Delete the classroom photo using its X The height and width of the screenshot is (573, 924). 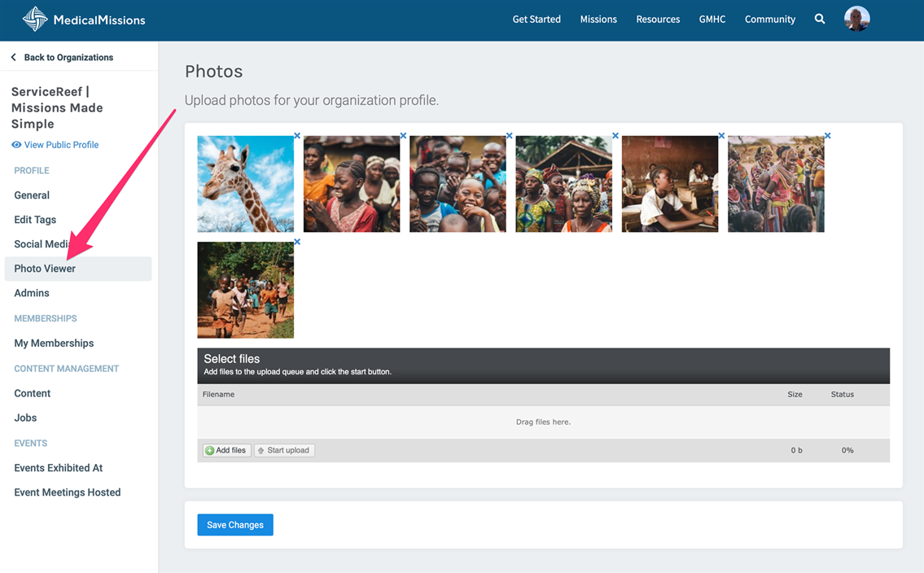(721, 136)
